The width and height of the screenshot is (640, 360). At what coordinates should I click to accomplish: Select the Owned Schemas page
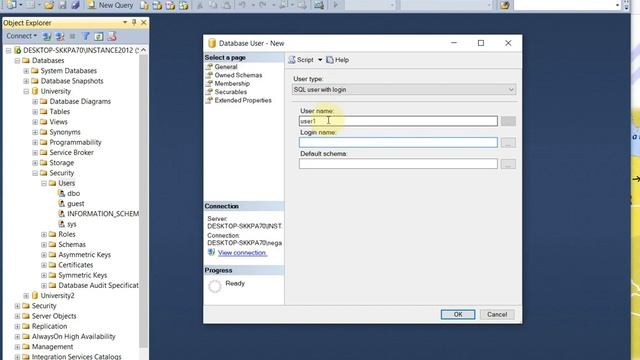tap(238, 75)
